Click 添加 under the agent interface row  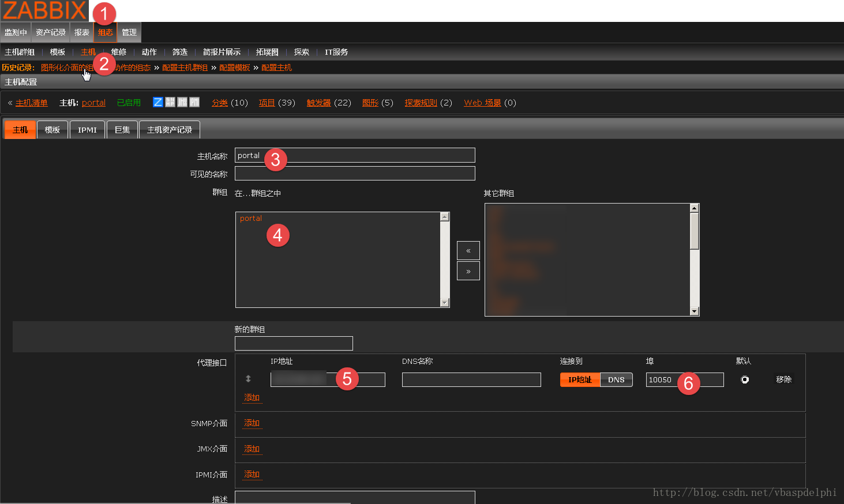(252, 398)
